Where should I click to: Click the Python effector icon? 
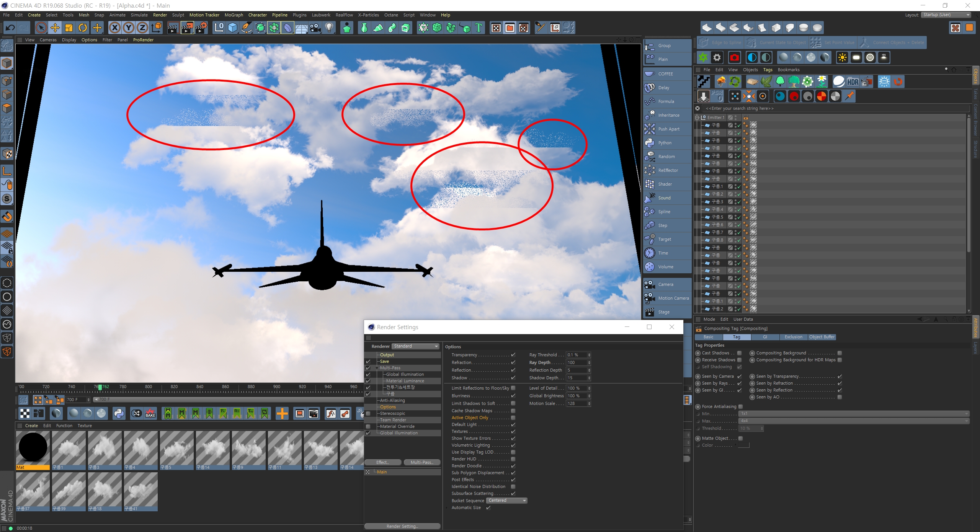650,143
